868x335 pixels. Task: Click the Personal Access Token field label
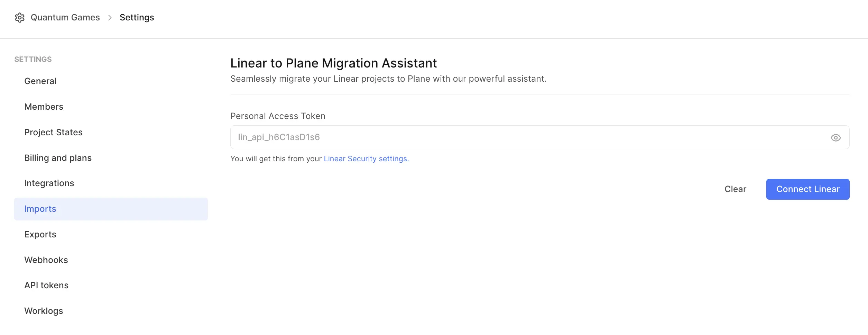click(x=278, y=116)
